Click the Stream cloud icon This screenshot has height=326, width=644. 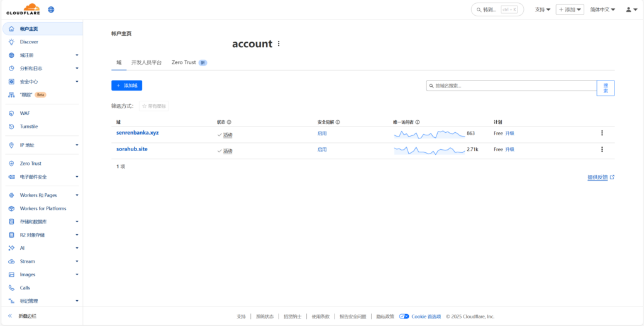(x=11, y=261)
